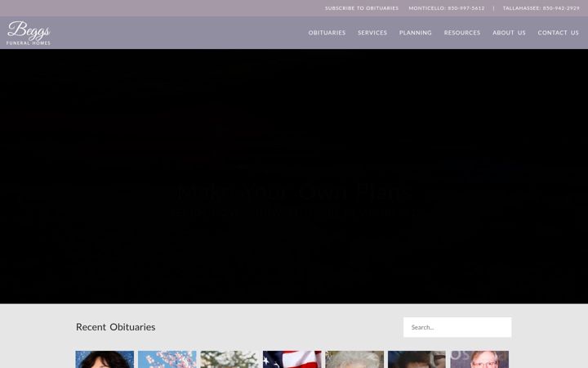Click the Beggs Funeral Homes logo
This screenshot has height=368, width=588.
[x=29, y=33]
